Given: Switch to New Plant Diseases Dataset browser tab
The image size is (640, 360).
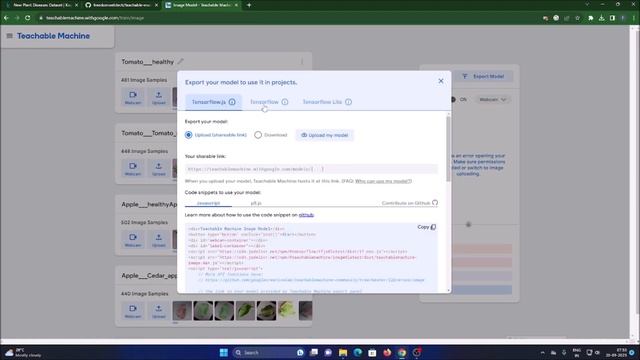Looking at the screenshot, I should pos(41,5).
